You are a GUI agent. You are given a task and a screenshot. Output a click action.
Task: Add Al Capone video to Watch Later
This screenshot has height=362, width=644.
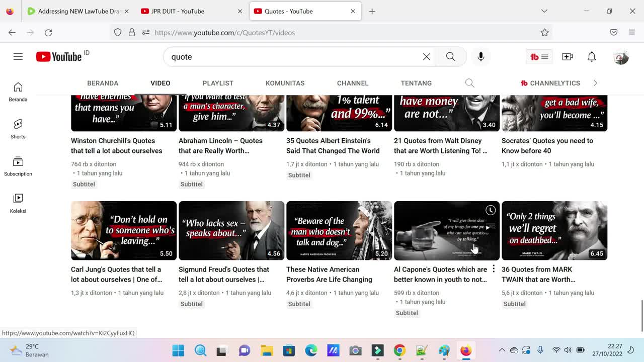(491, 210)
